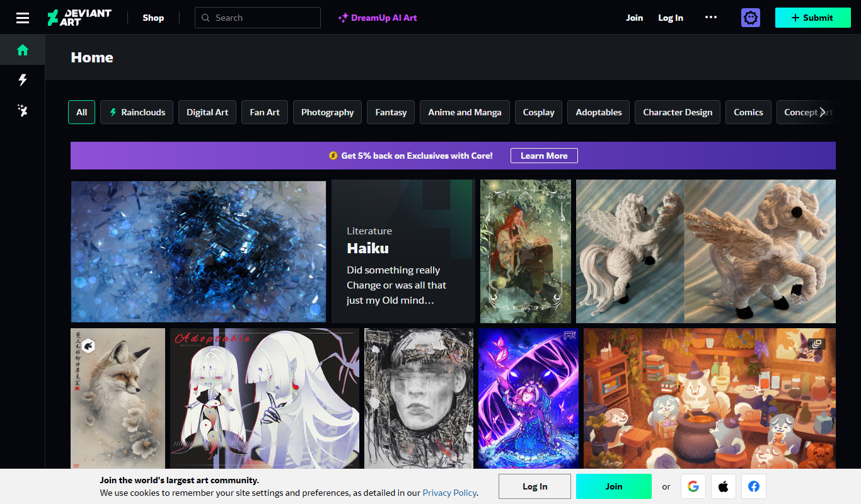Select the Fantasy category tab
The height and width of the screenshot is (504, 861).
(x=391, y=112)
